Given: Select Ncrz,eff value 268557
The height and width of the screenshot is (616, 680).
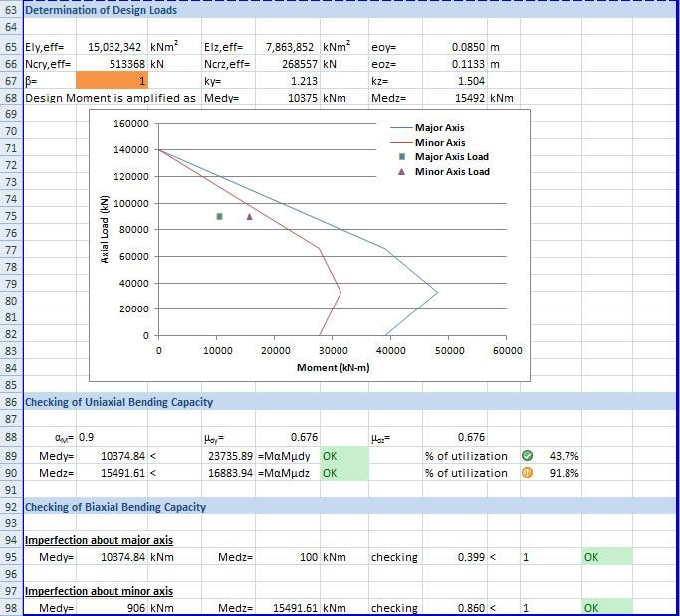Looking at the screenshot, I should tap(288, 64).
